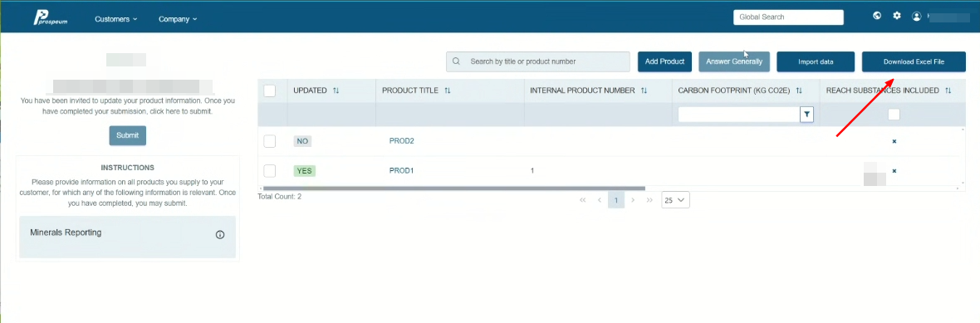Open the page size 25 dropdown
This screenshot has width=980, height=323.
click(x=676, y=201)
